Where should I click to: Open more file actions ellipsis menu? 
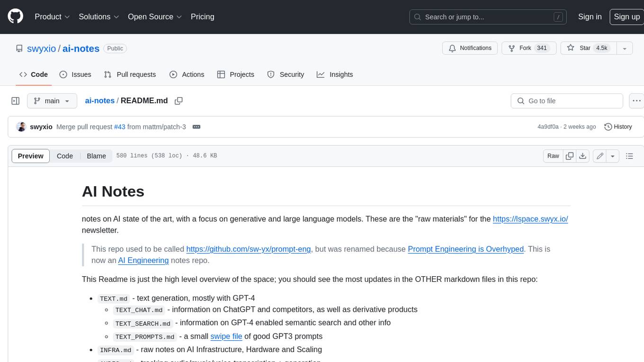636,101
